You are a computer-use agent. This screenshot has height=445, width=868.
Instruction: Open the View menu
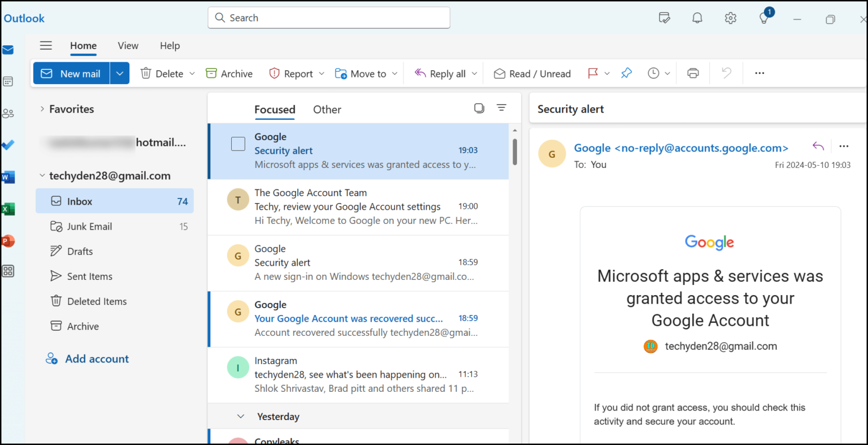128,45
